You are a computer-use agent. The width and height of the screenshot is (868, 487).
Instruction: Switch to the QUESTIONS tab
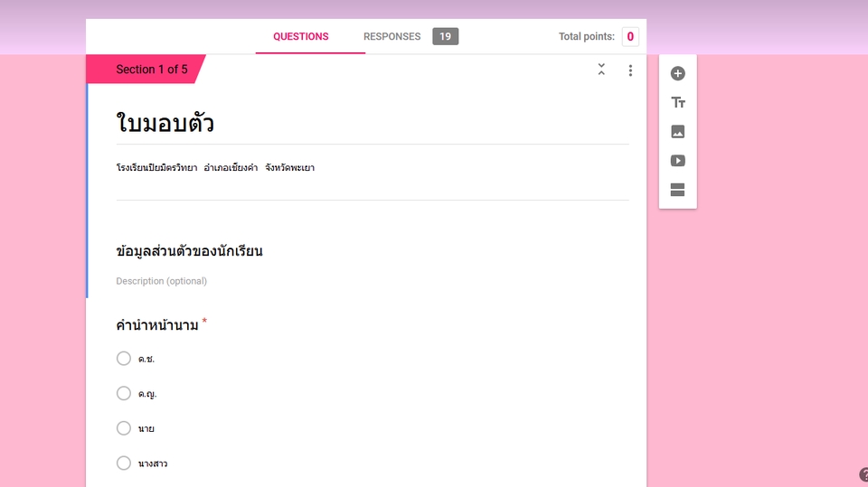[300, 36]
